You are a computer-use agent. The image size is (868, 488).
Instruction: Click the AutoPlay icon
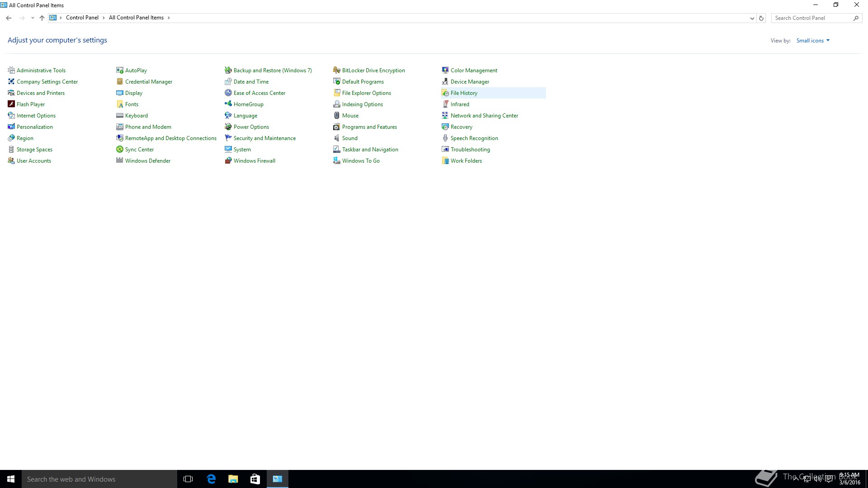tap(120, 70)
